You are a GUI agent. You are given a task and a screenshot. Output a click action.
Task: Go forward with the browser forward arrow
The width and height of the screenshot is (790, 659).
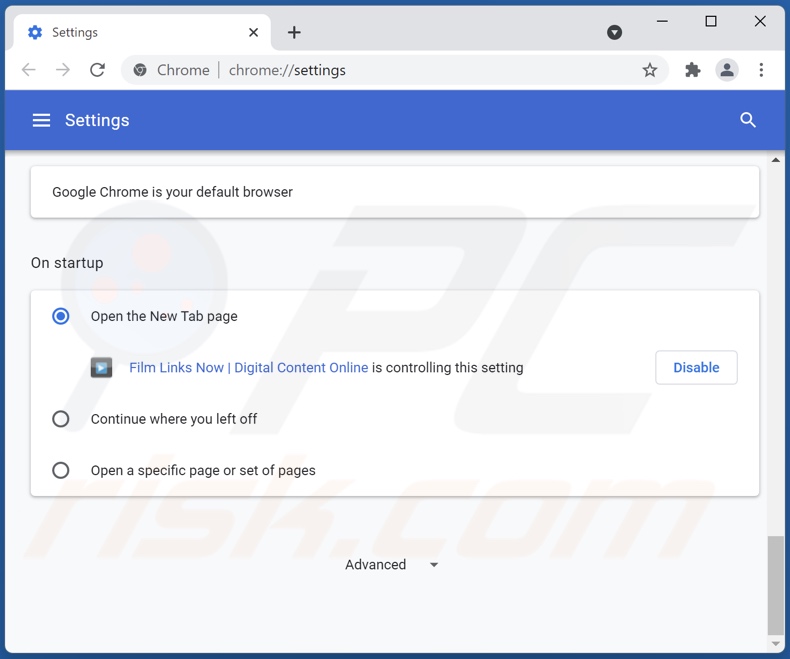(63, 70)
